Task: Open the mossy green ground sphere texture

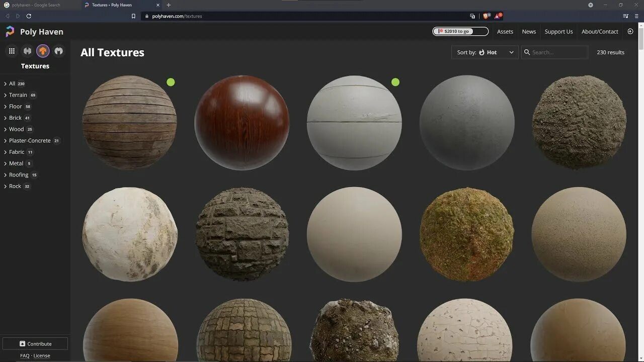Action: 467,234
